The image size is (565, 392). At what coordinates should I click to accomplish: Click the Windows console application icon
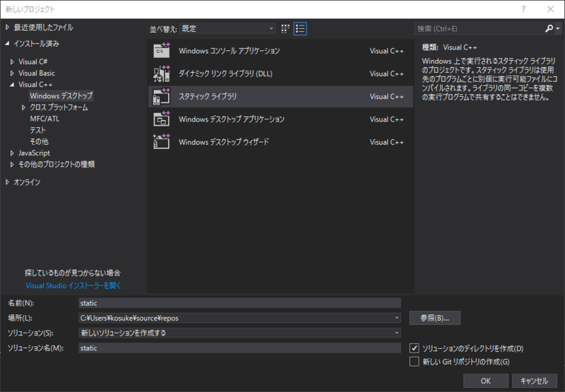(x=162, y=50)
